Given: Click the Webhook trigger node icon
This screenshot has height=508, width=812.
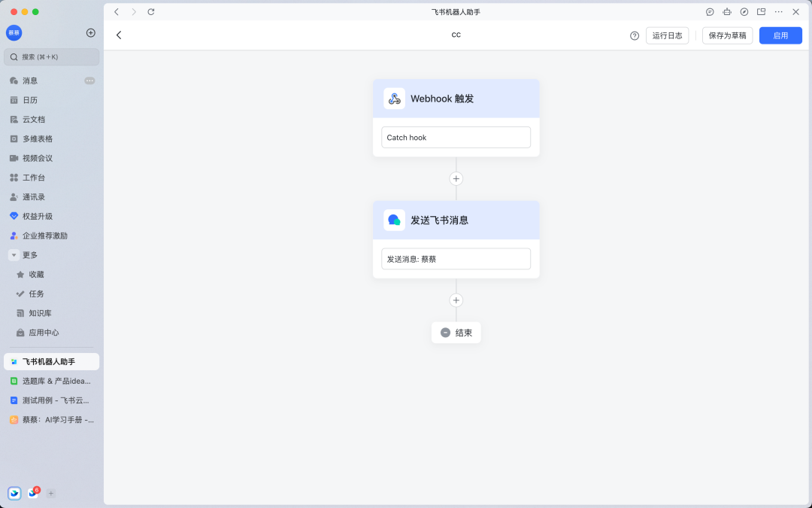Looking at the screenshot, I should (394, 99).
